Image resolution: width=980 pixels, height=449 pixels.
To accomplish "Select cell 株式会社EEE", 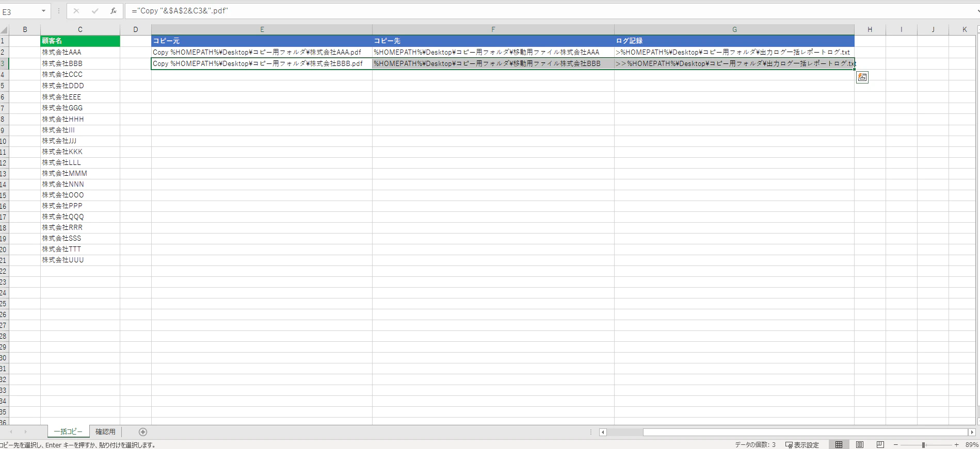I will [x=80, y=97].
